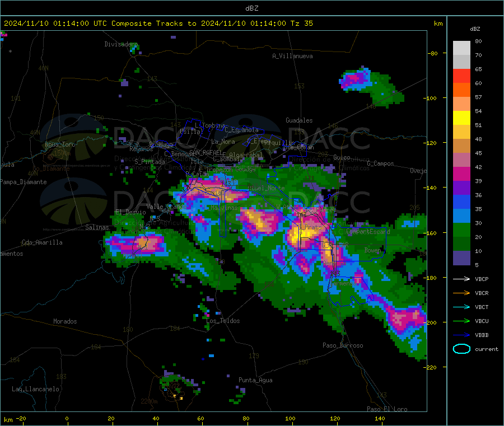Click the Punta_Agua place label

point(255,380)
